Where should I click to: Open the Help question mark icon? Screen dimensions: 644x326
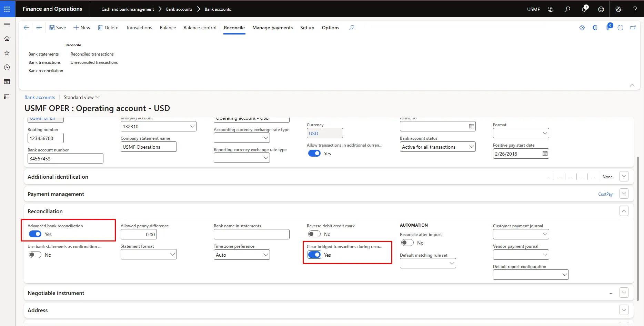pyautogui.click(x=635, y=9)
